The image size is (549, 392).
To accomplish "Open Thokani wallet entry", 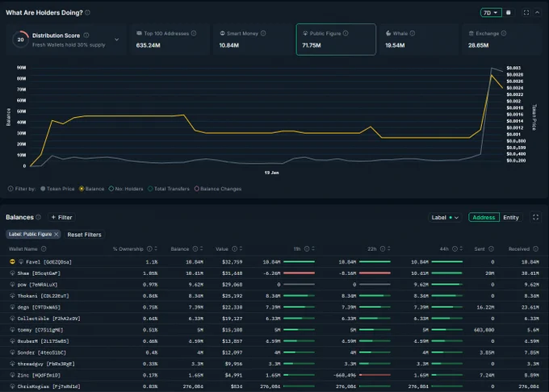I will [x=43, y=296].
